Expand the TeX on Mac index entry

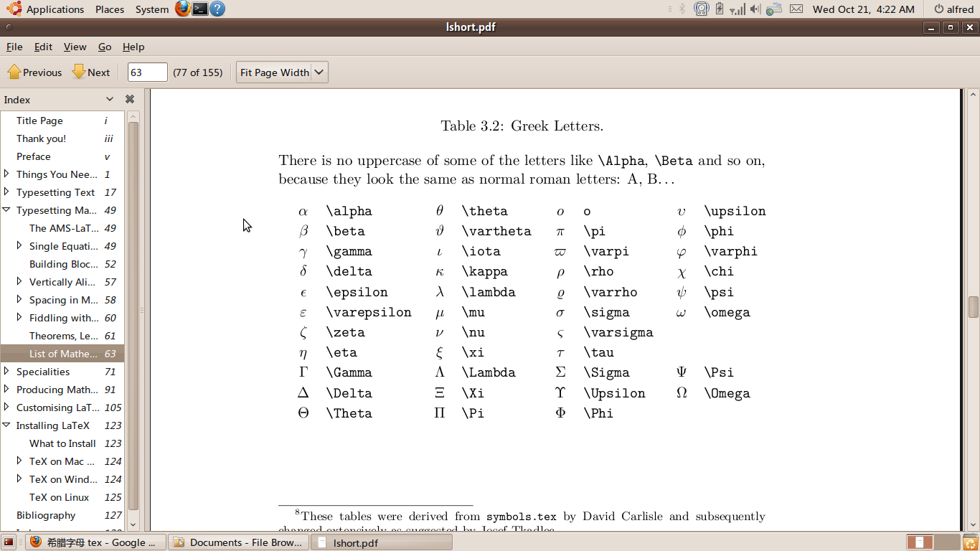[19, 461]
